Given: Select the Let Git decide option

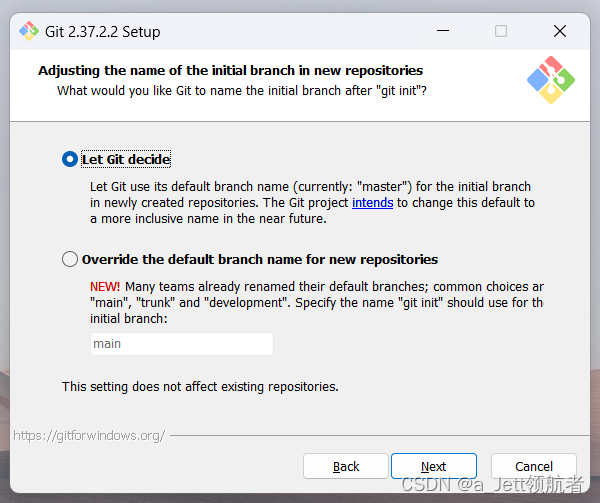Looking at the screenshot, I should [x=70, y=159].
